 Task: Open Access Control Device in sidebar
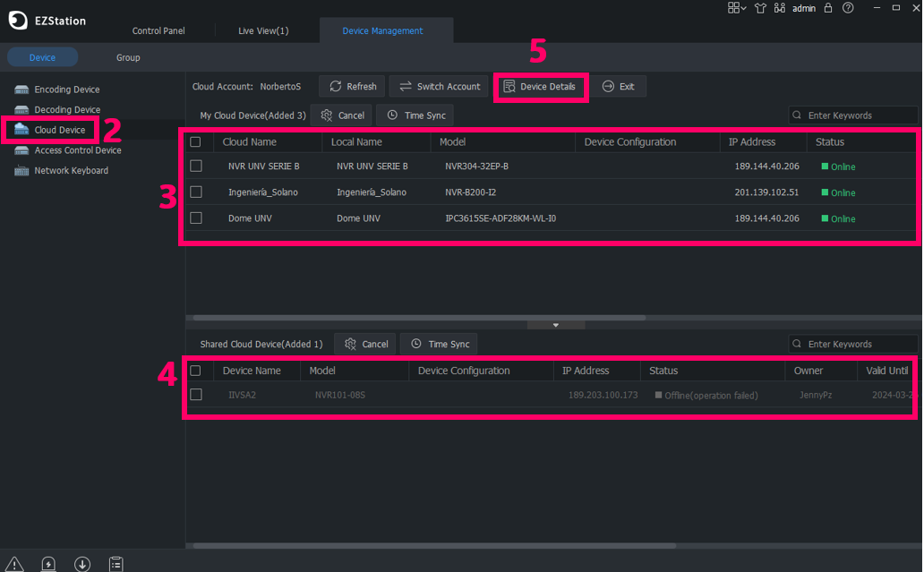78,150
